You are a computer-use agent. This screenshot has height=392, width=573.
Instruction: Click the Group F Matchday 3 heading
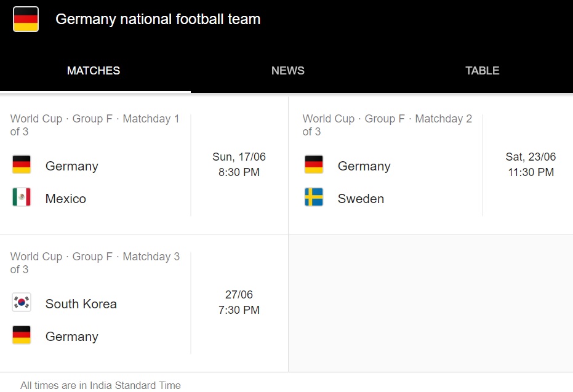pyautogui.click(x=95, y=263)
